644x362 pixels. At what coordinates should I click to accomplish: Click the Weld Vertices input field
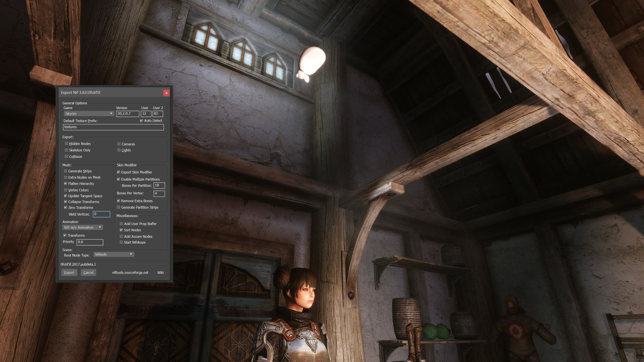[x=101, y=214]
